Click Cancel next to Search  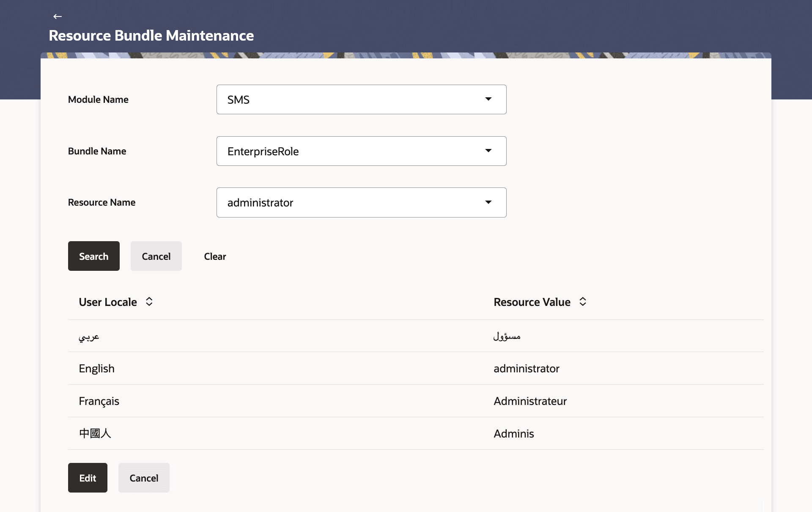tap(156, 256)
